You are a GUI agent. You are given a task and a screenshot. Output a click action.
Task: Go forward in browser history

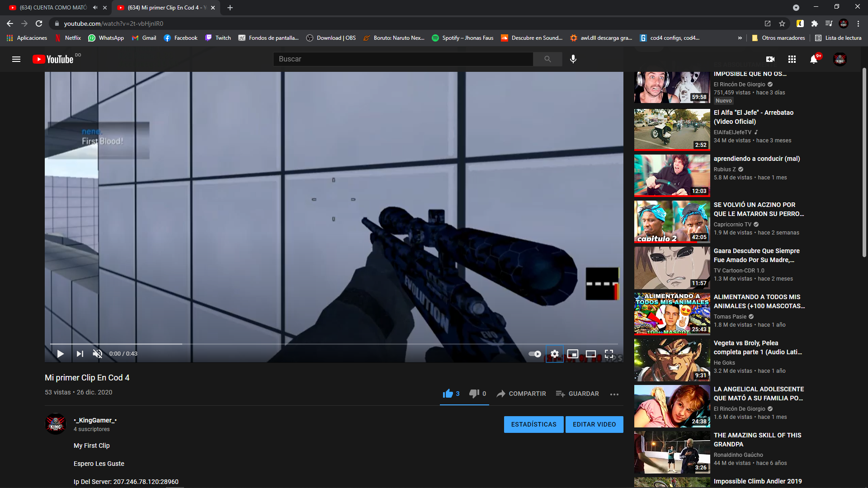point(24,23)
